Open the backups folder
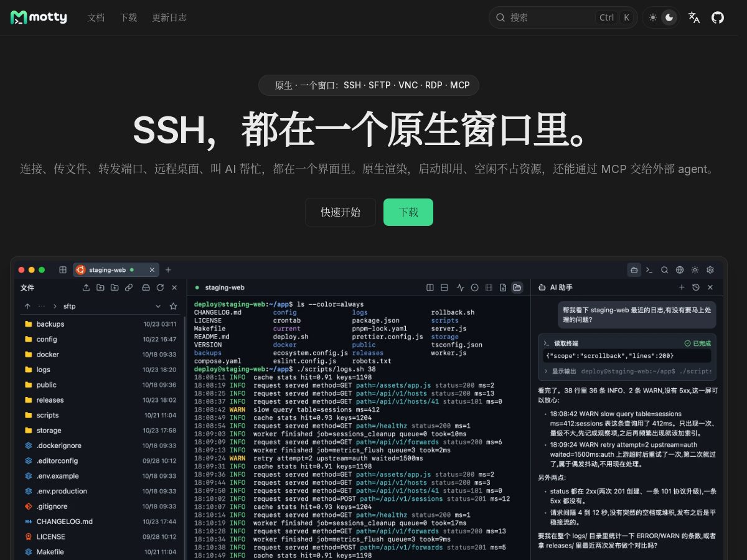 click(x=100, y=324)
